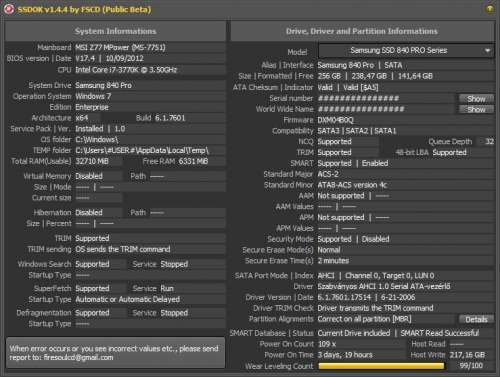Select the Total RAM 32710 MB value

92,161
